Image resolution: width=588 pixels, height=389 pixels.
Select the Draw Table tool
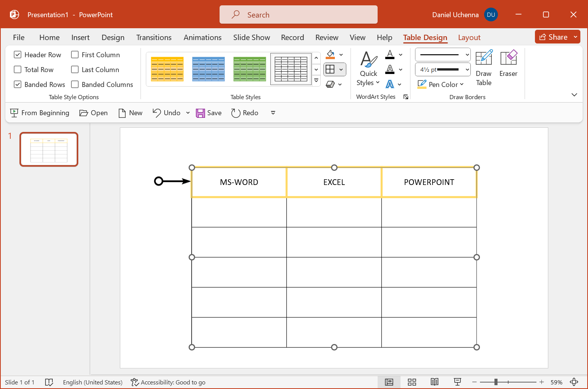pos(483,68)
